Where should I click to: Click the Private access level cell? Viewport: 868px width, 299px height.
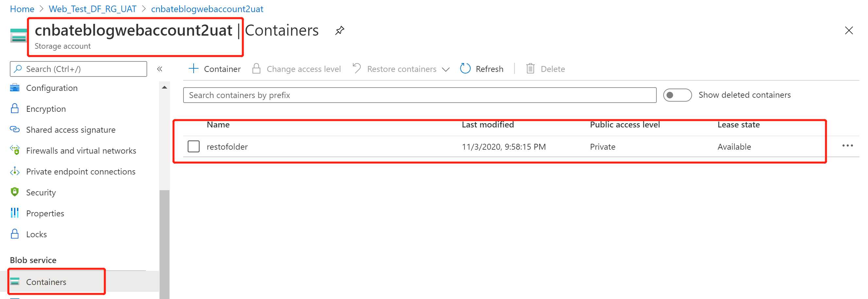pos(602,147)
